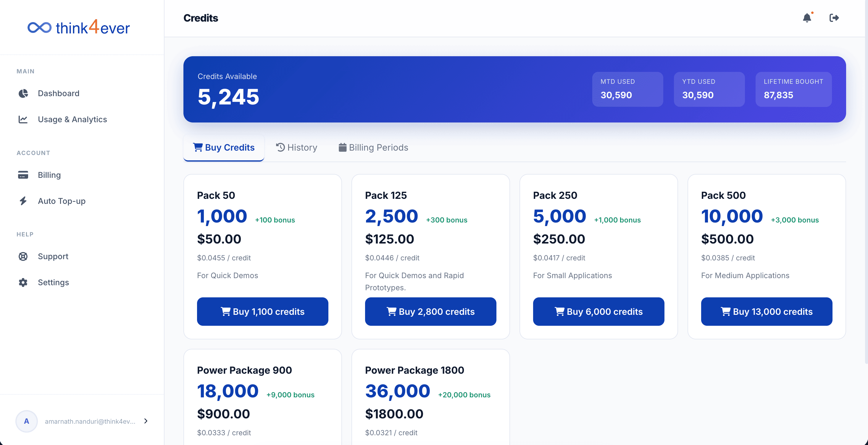Click the $1800.00 price
Screen dimensions: 868x445
[394, 414]
